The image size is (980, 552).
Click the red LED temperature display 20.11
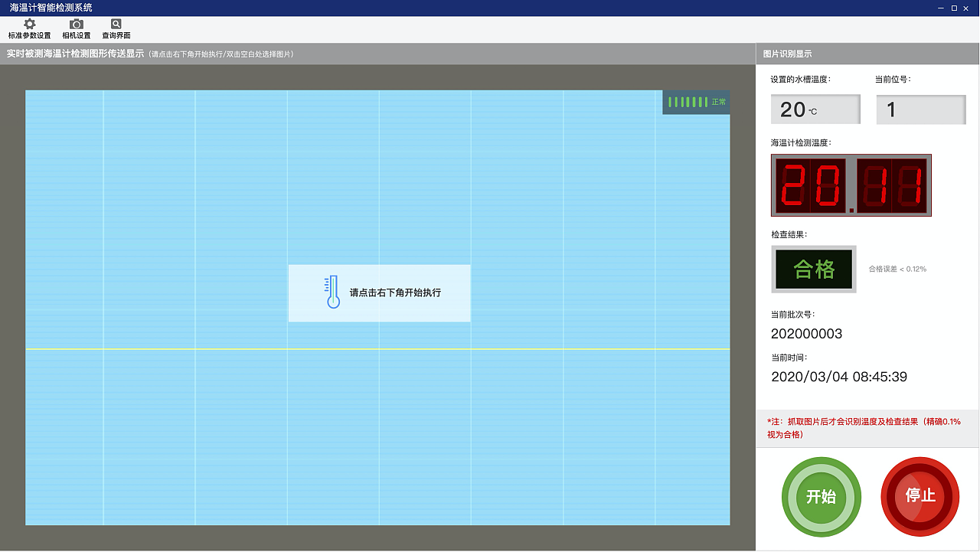point(851,185)
